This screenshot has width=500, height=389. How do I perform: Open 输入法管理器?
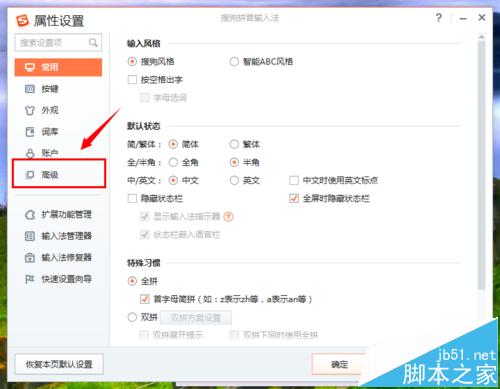58,236
